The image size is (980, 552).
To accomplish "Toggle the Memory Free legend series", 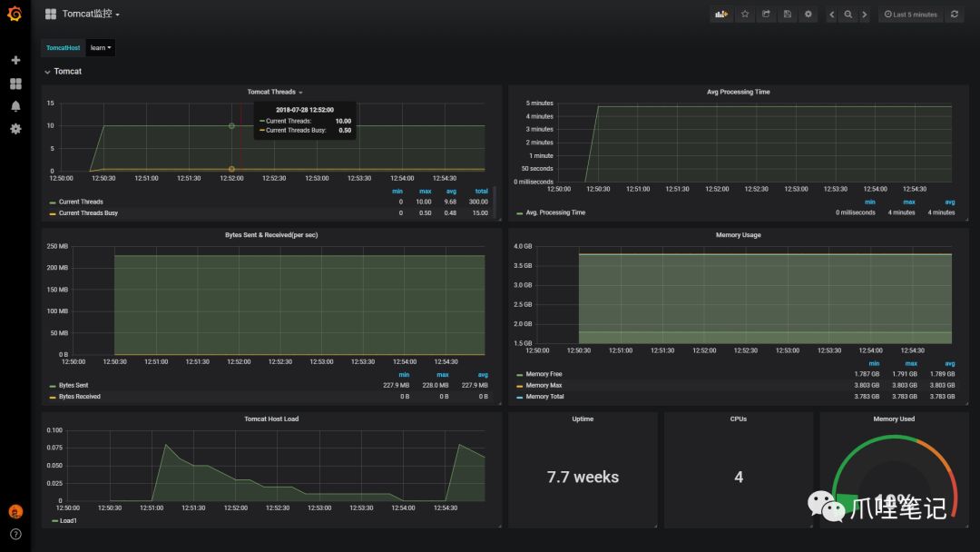I will pos(544,374).
